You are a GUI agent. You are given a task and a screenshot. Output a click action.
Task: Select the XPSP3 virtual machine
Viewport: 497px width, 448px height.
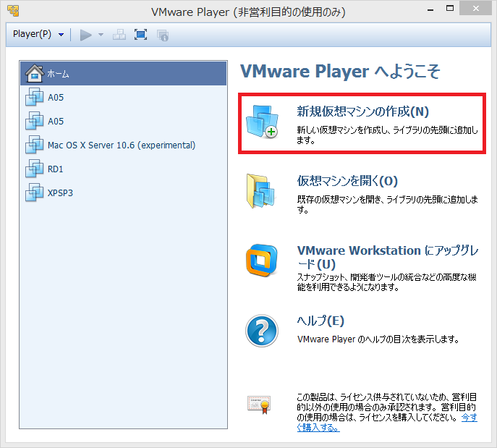[124, 193]
